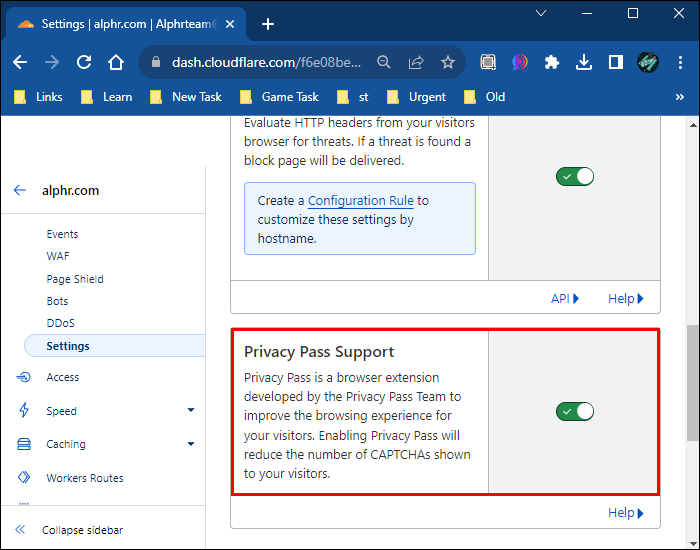Toggle the Privacy Pass Support switch
Viewport: 700px width, 550px height.
click(575, 411)
